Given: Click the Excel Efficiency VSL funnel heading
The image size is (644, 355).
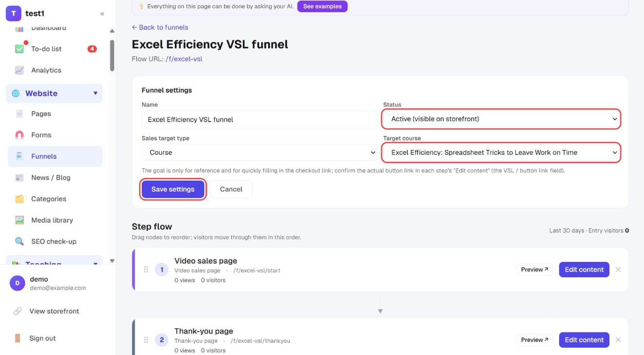Looking at the screenshot, I should click(210, 44).
